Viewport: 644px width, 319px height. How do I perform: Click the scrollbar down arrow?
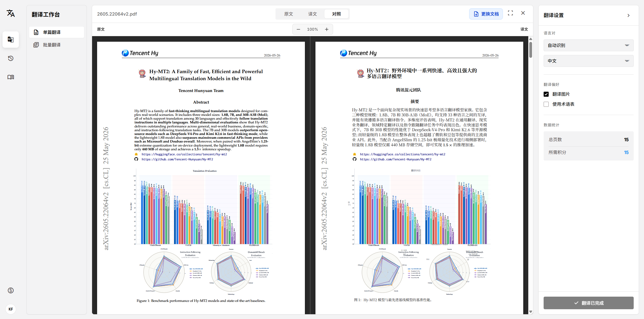531,312
